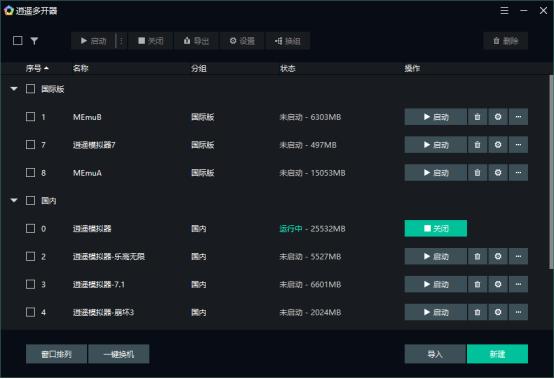Select the 运行中 - 25532MB status text

pos(312,229)
